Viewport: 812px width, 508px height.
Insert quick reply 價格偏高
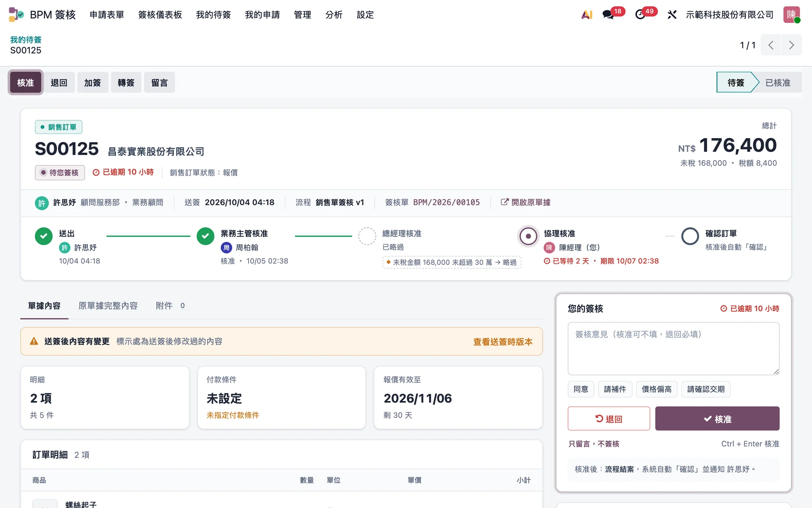(x=657, y=389)
